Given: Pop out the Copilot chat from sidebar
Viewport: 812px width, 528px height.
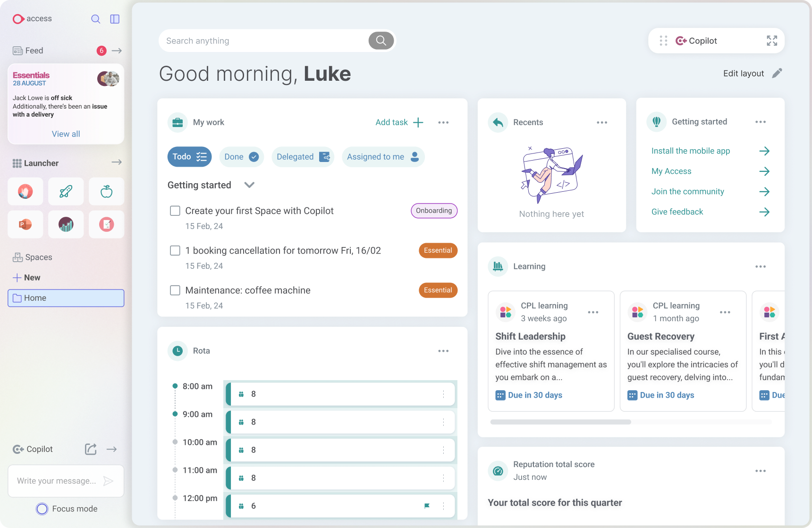Looking at the screenshot, I should 91,449.
